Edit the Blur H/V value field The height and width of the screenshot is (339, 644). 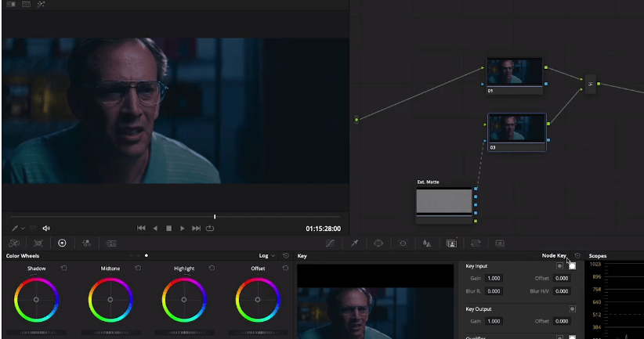562,291
